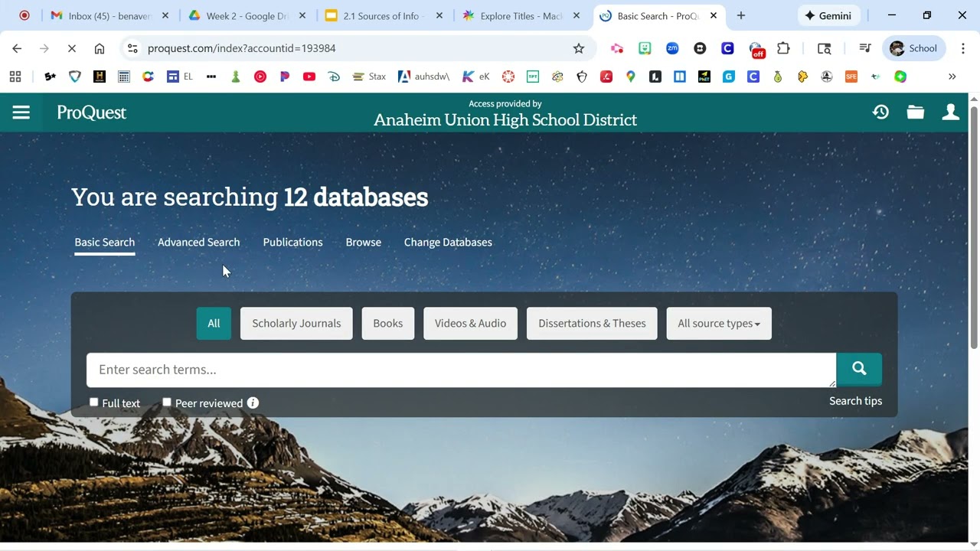Open the History channel bookmark

(x=100, y=77)
